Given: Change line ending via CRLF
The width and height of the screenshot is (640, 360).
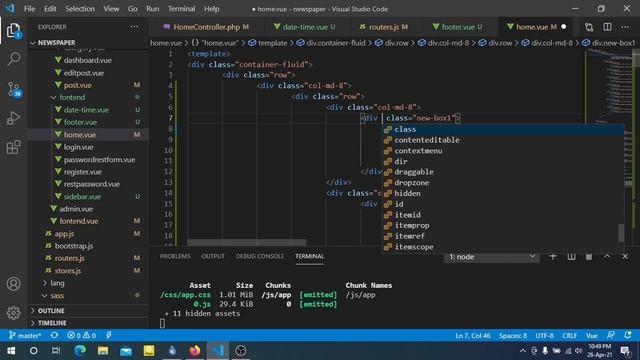Looking at the screenshot, I should click(569, 336).
